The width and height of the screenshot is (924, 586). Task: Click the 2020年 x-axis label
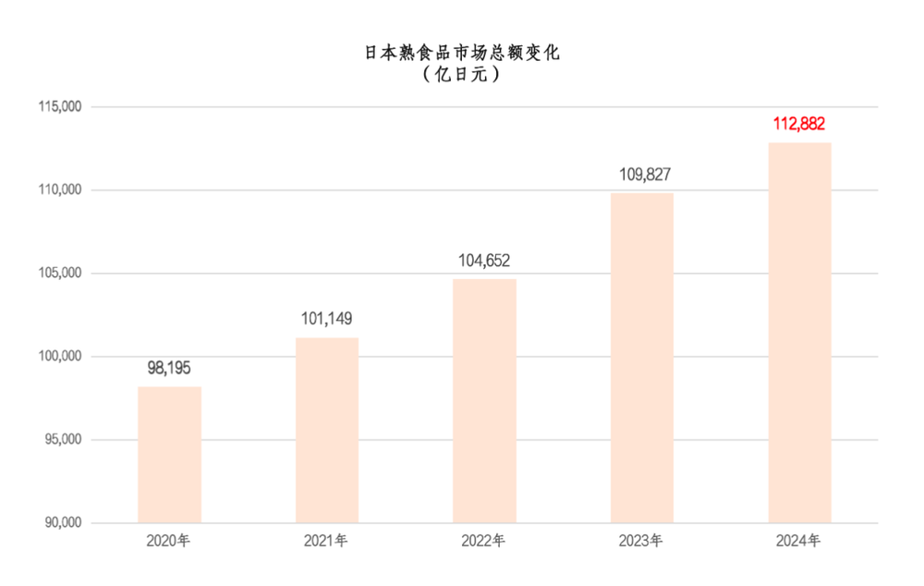pos(169,541)
